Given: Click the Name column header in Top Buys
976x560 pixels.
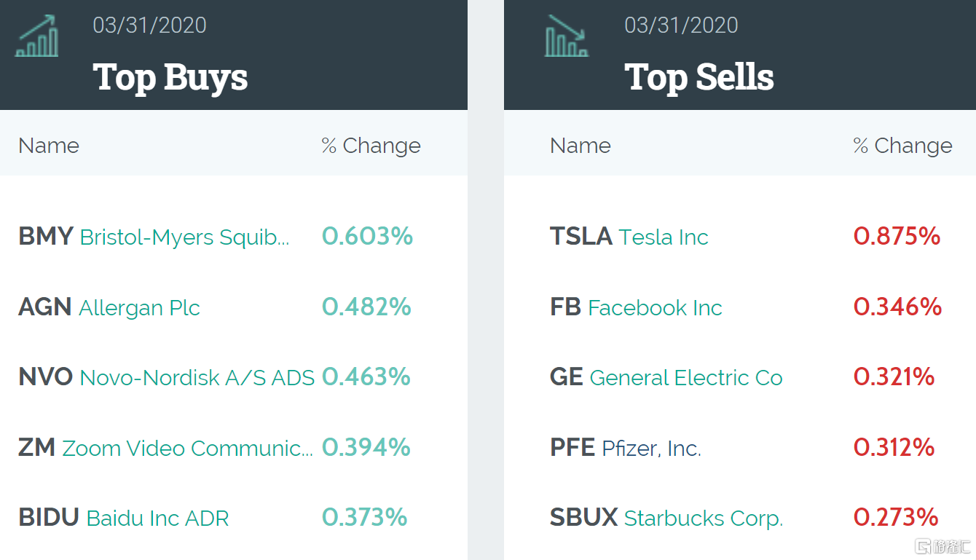Looking at the screenshot, I should [x=49, y=146].
